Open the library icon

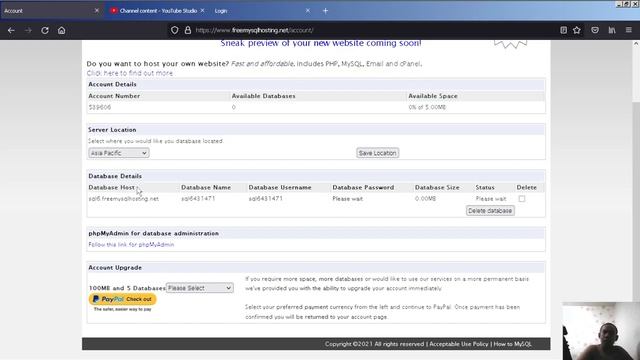click(x=612, y=30)
